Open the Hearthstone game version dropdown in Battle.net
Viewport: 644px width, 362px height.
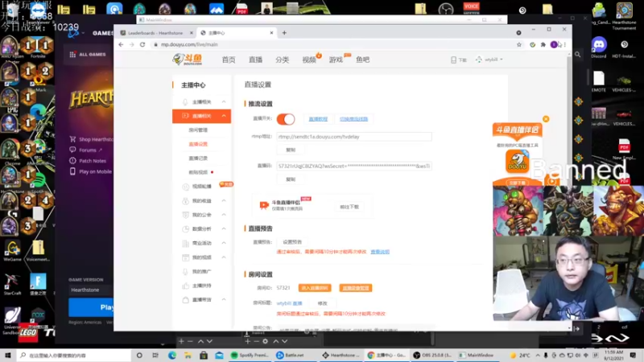pyautogui.click(x=90, y=290)
